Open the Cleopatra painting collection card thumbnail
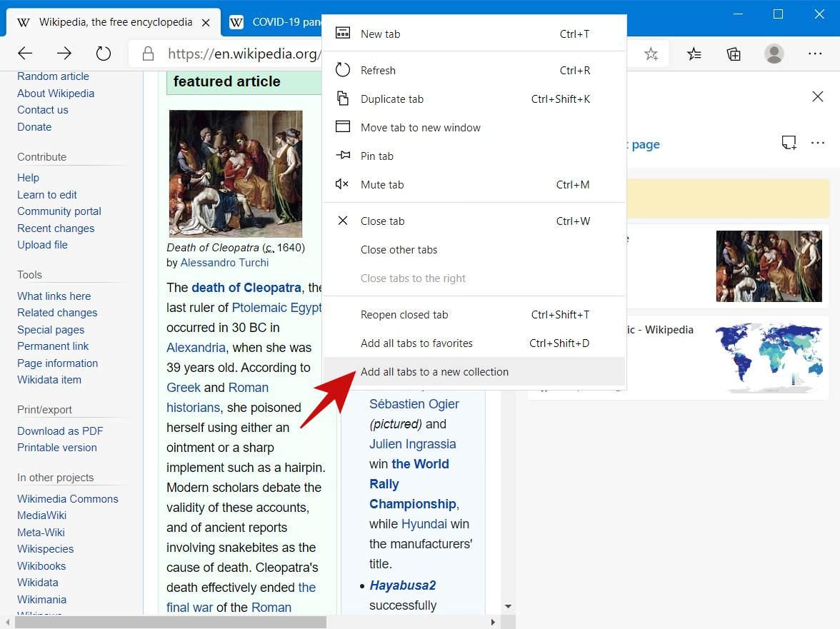840x629 pixels. click(769, 266)
